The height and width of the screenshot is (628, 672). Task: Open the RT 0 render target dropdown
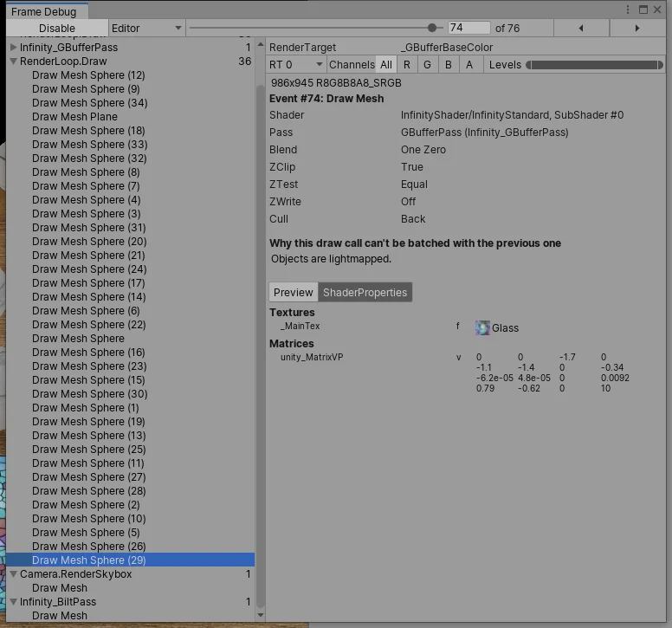[295, 65]
